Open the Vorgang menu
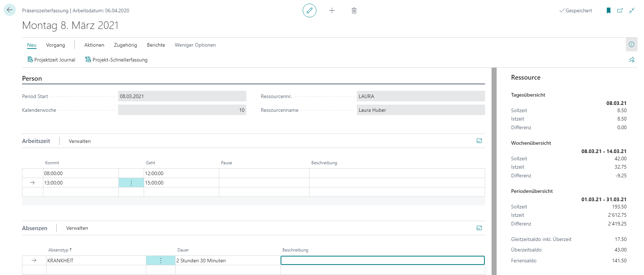This screenshot has width=644, height=275. pos(56,45)
